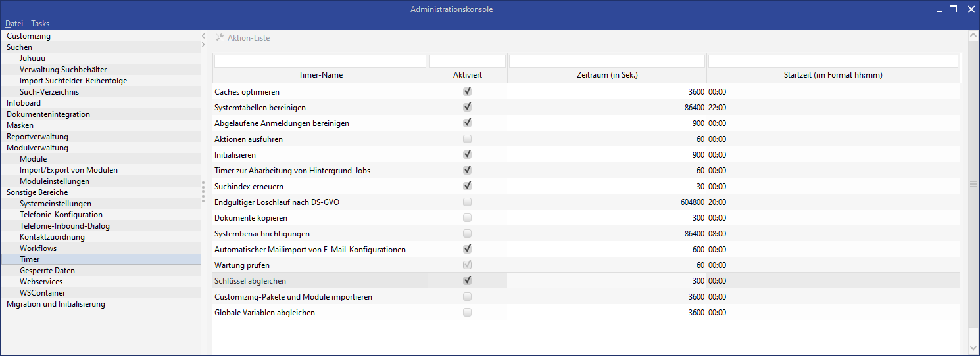Click the scroll-down arrow of the right scrollbar

(x=973, y=347)
